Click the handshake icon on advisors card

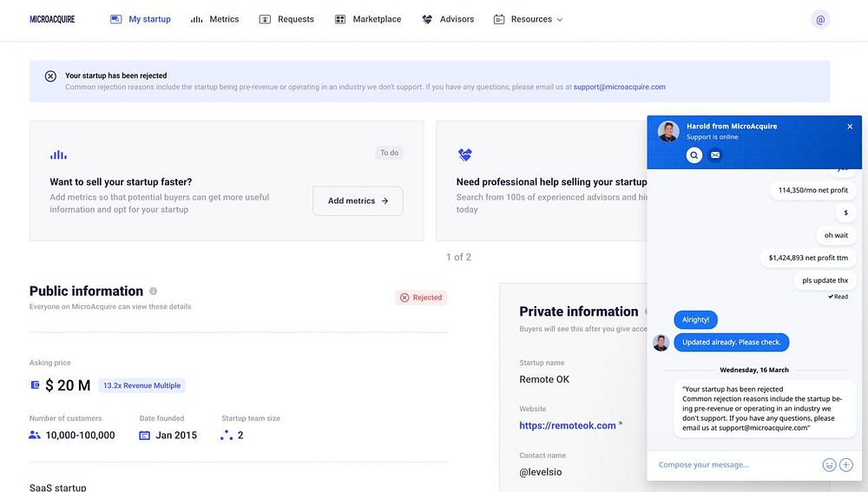pyautogui.click(x=465, y=155)
